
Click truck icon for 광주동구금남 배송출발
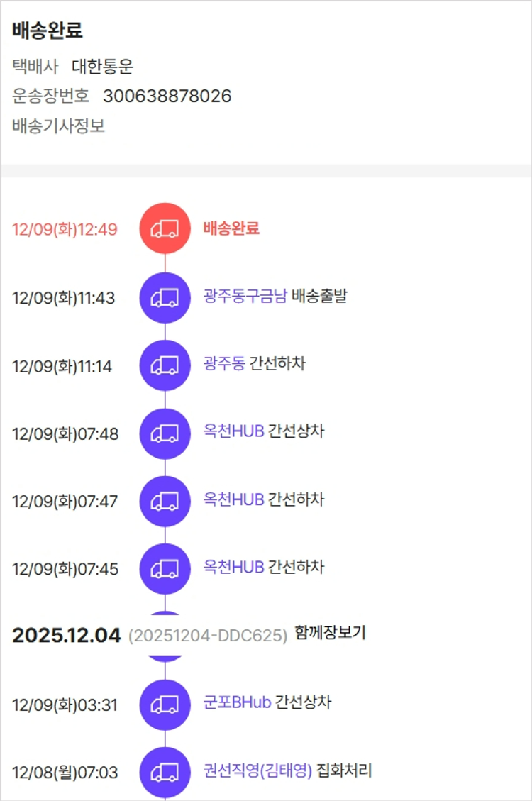click(165, 297)
